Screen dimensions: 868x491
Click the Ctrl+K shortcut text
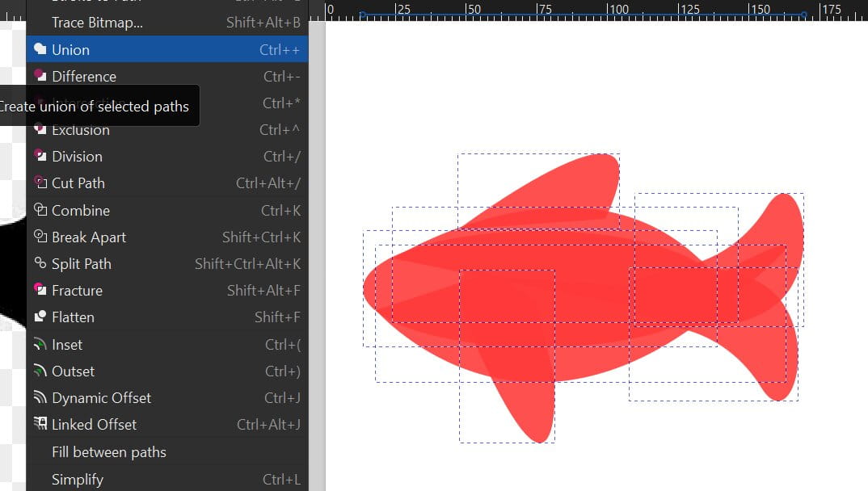click(x=280, y=211)
